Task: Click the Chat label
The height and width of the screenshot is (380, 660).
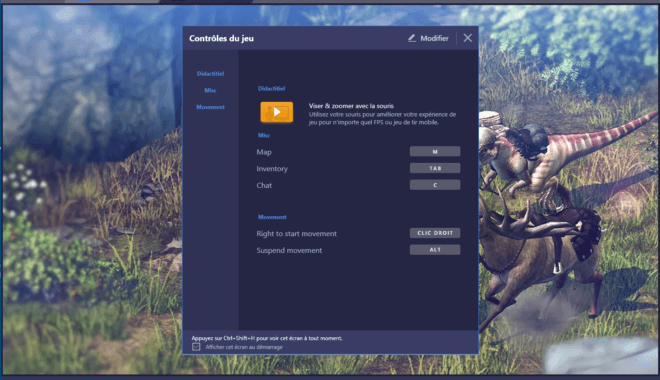Action: 264,185
